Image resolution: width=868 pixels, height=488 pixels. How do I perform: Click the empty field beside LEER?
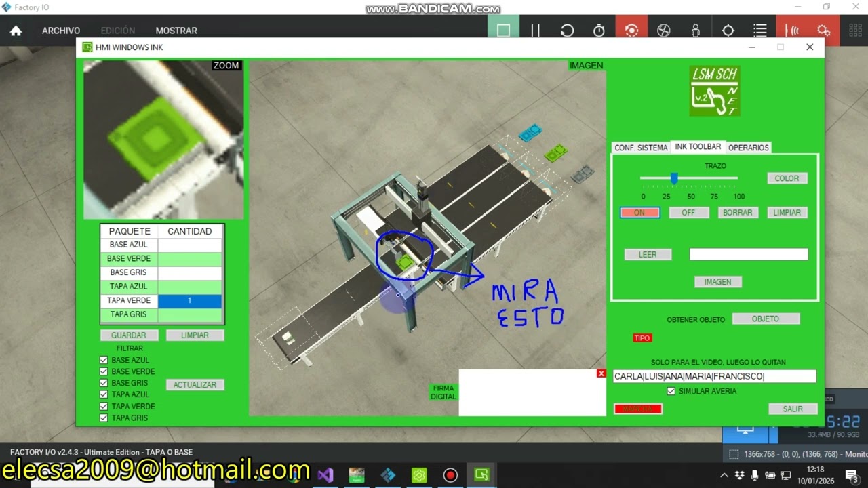(749, 254)
